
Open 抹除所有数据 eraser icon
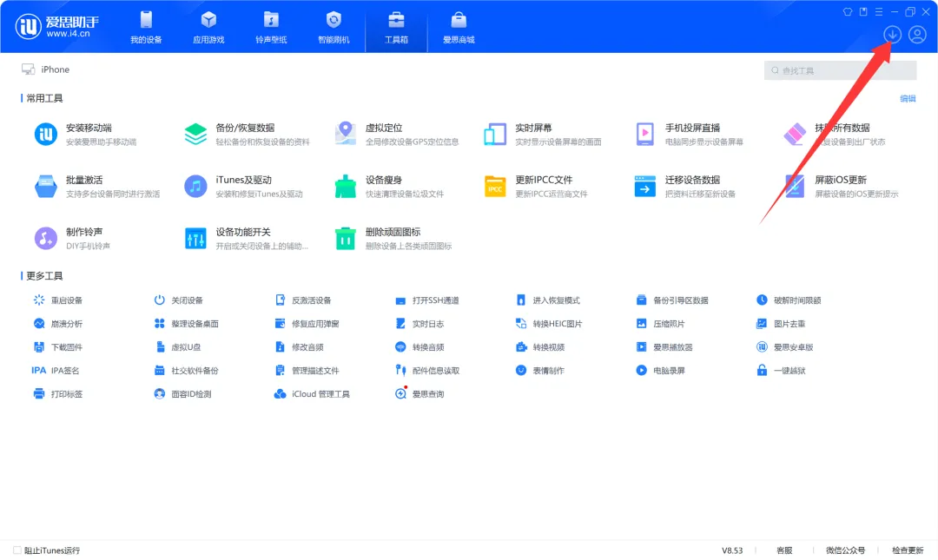point(795,134)
